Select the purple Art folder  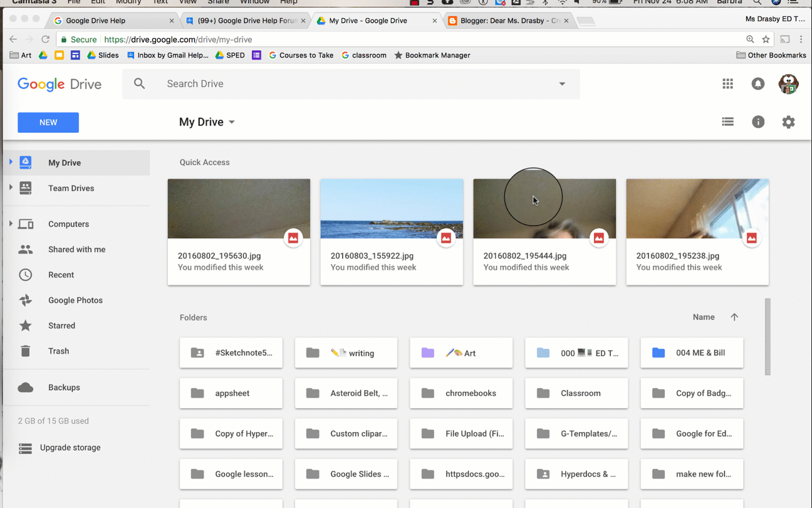461,352
